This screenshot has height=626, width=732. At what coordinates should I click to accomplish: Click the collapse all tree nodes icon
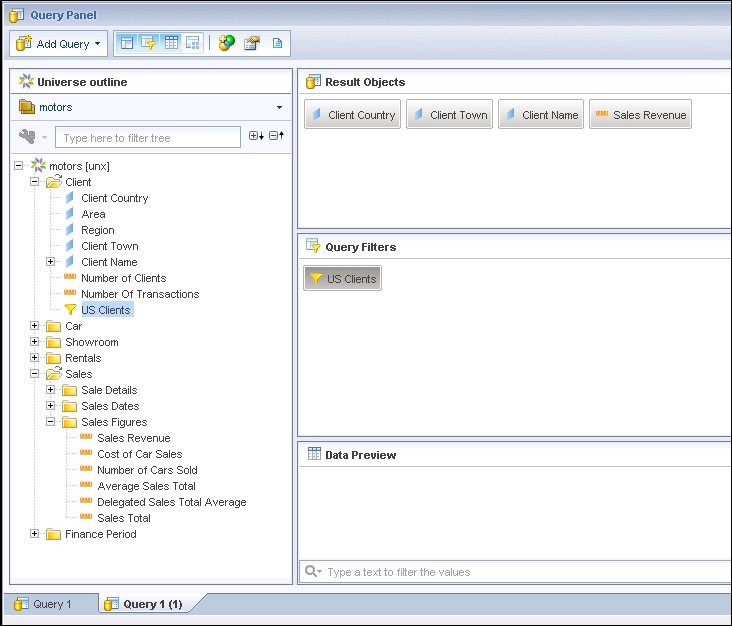tap(277, 137)
